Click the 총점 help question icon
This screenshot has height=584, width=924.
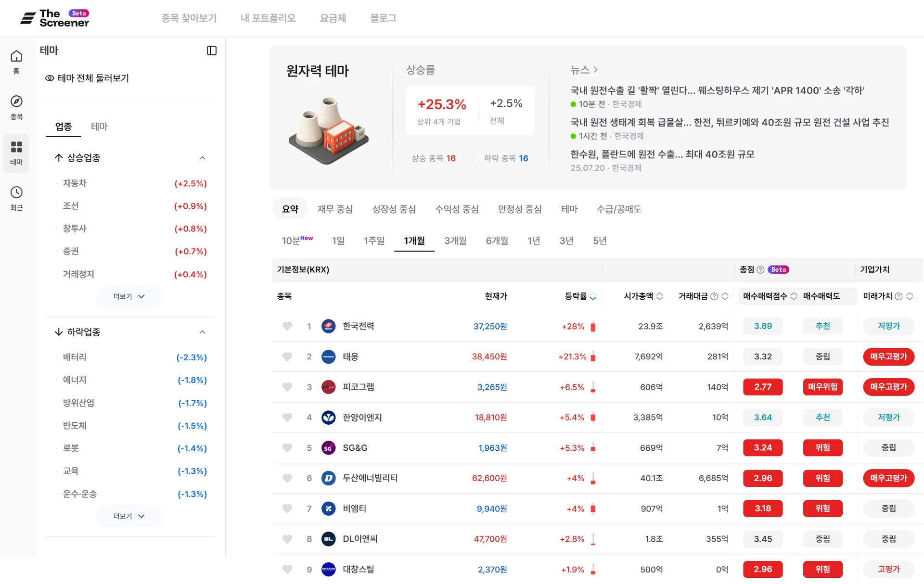(760, 270)
